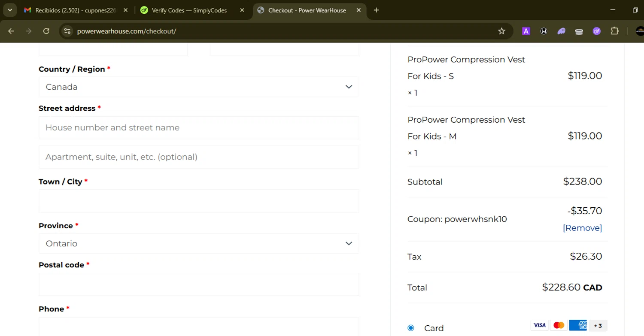Open a new browser tab
Image resolution: width=644 pixels, height=336 pixels.
tap(376, 10)
